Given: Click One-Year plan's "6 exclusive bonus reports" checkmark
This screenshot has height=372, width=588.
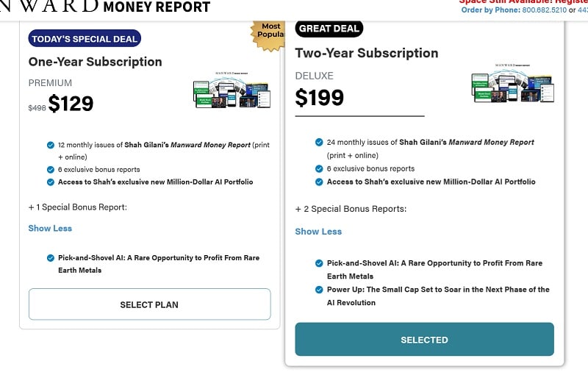Looking at the screenshot, I should coord(50,169).
